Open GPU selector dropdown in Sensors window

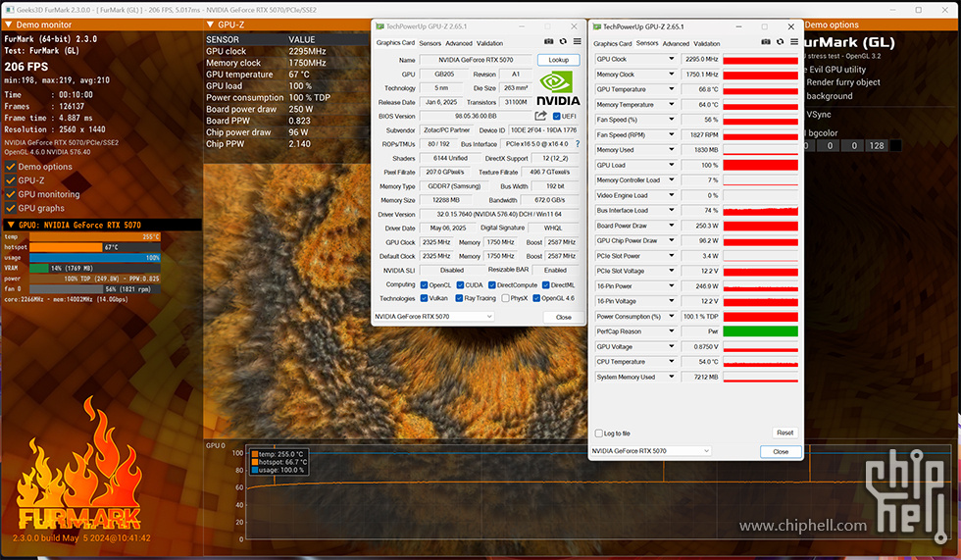[x=650, y=451]
